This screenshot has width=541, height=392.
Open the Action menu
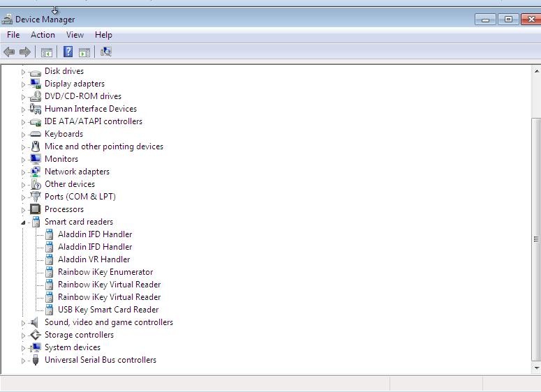(x=43, y=35)
